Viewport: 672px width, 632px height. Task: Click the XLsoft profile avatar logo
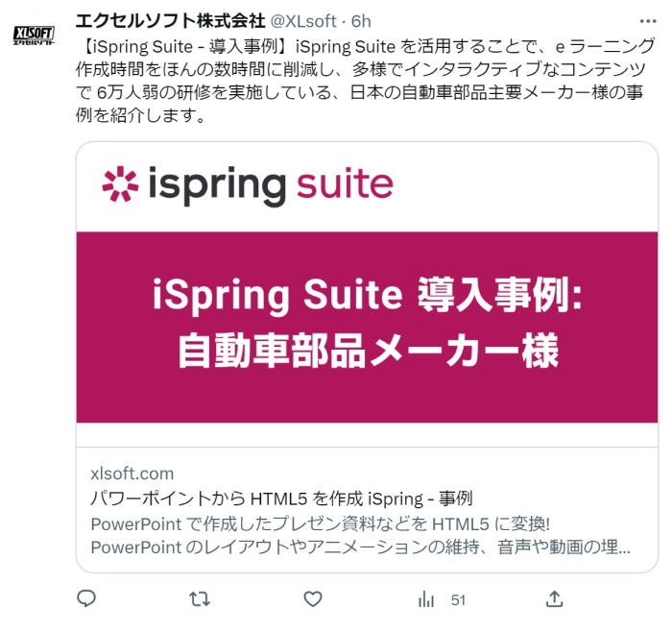(x=34, y=35)
